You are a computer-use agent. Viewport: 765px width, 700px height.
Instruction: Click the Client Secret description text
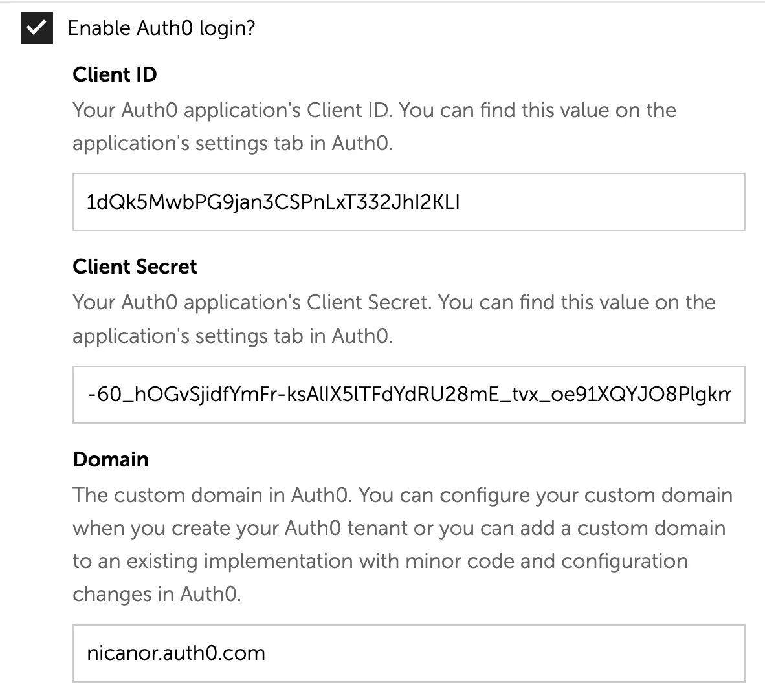pyautogui.click(x=394, y=318)
